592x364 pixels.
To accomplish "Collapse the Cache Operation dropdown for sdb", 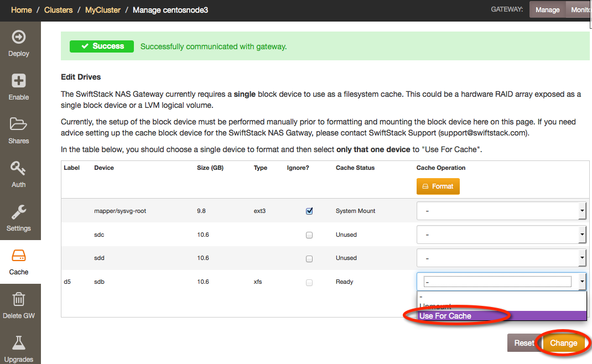I will pos(501,282).
